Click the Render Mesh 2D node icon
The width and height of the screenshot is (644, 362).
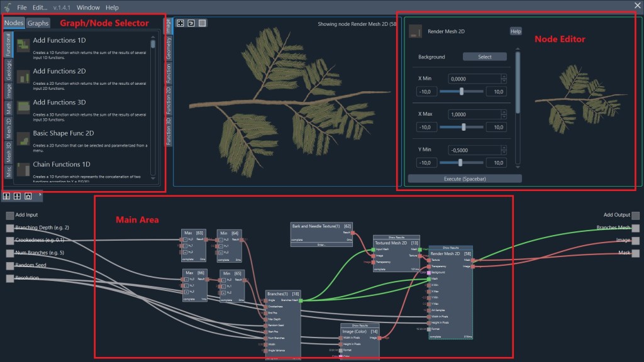tap(414, 31)
